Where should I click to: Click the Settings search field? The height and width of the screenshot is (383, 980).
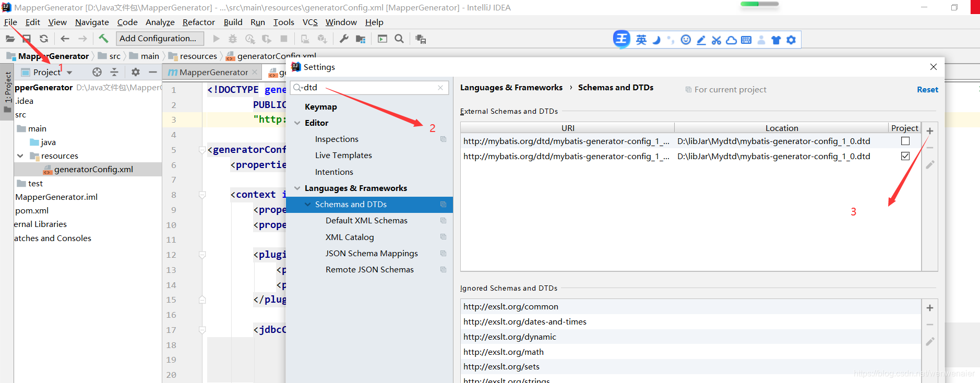pyautogui.click(x=369, y=88)
